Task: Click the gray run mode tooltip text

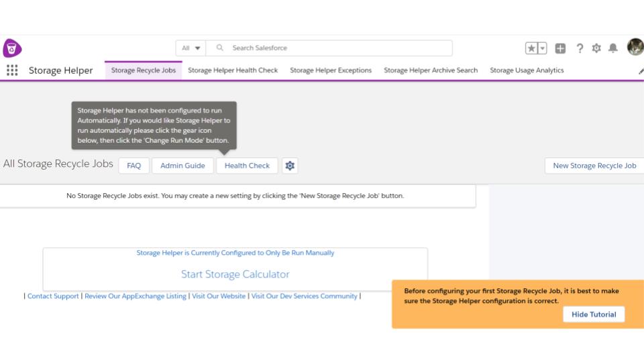Action: pos(154,125)
